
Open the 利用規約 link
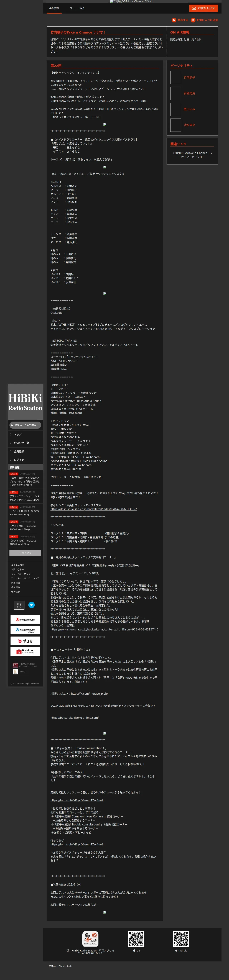16,583
